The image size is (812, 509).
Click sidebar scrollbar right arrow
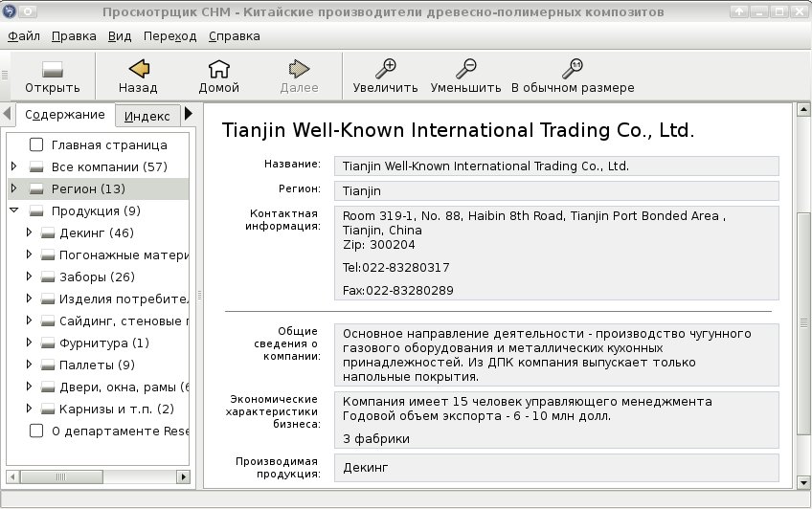[183, 476]
